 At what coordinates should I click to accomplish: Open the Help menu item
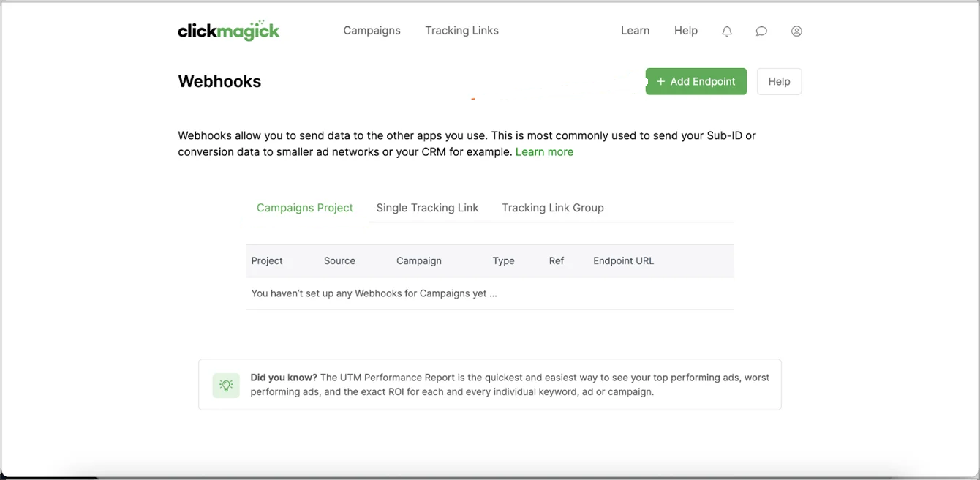(685, 30)
